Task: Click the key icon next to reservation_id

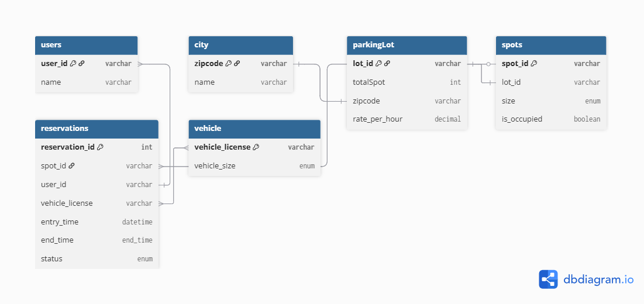Action: (100, 147)
